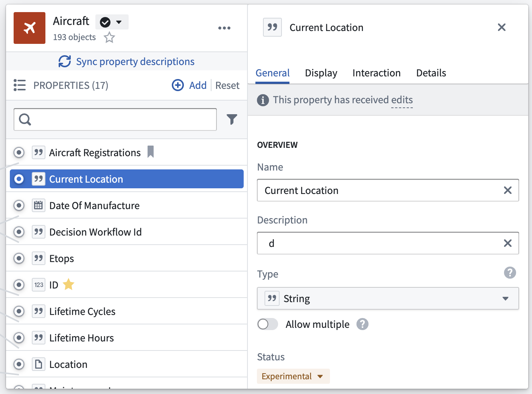532x394 pixels.
Task: Clear the Name field with its X
Action: pyautogui.click(x=508, y=190)
